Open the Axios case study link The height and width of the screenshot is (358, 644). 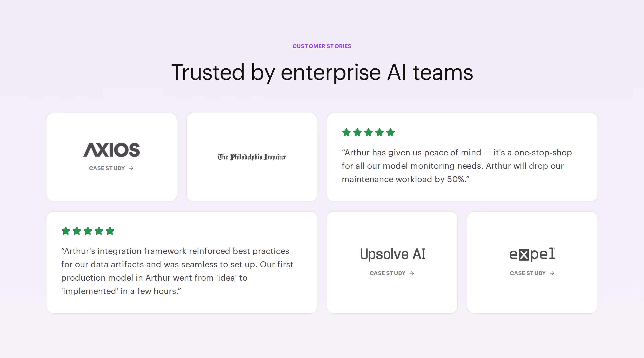pyautogui.click(x=111, y=168)
